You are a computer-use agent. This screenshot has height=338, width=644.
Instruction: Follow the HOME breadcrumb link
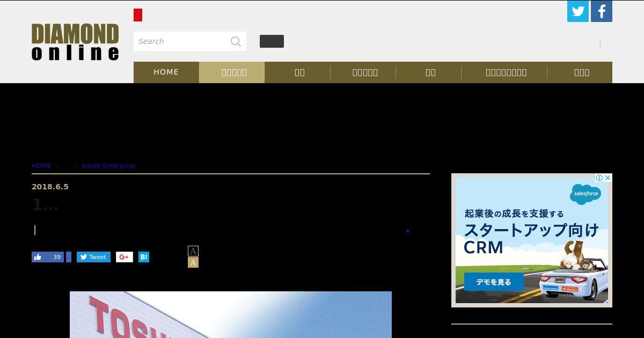pyautogui.click(x=41, y=166)
